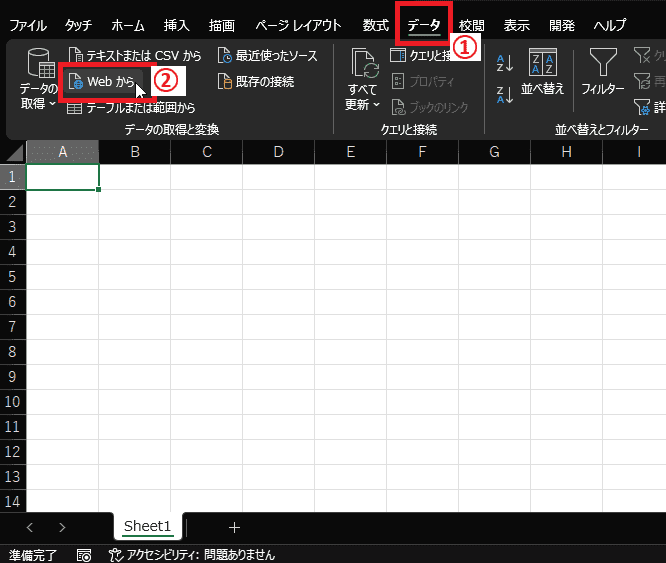Select the Sheet1 worksheet tab

pos(147,526)
